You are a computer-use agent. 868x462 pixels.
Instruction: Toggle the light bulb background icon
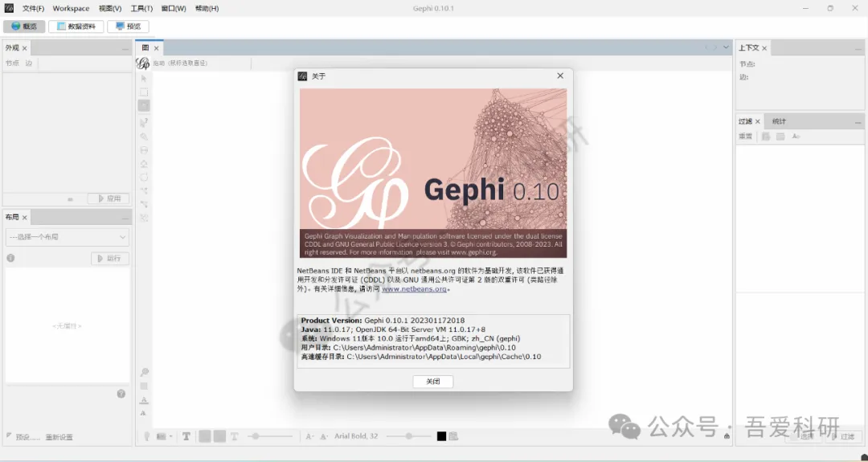147,436
